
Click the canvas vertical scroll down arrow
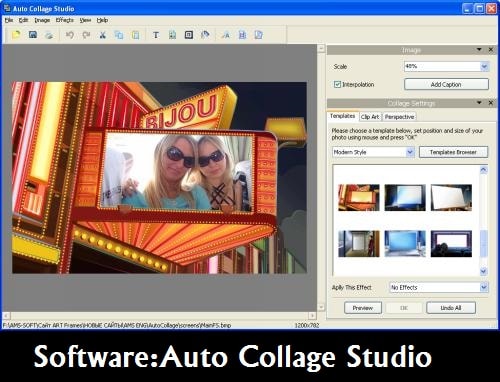tap(321, 307)
